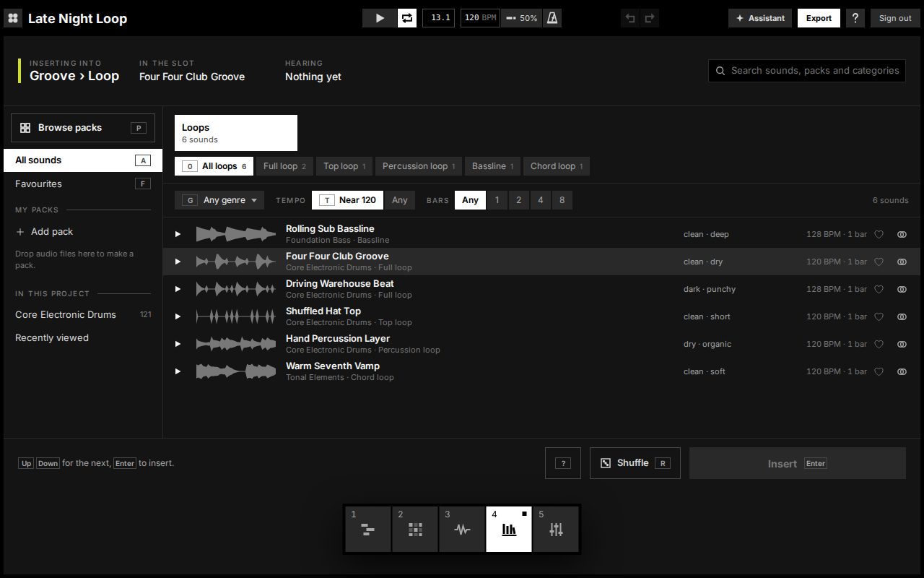This screenshot has width=924, height=578.
Task: Open the Assistant
Action: point(760,18)
